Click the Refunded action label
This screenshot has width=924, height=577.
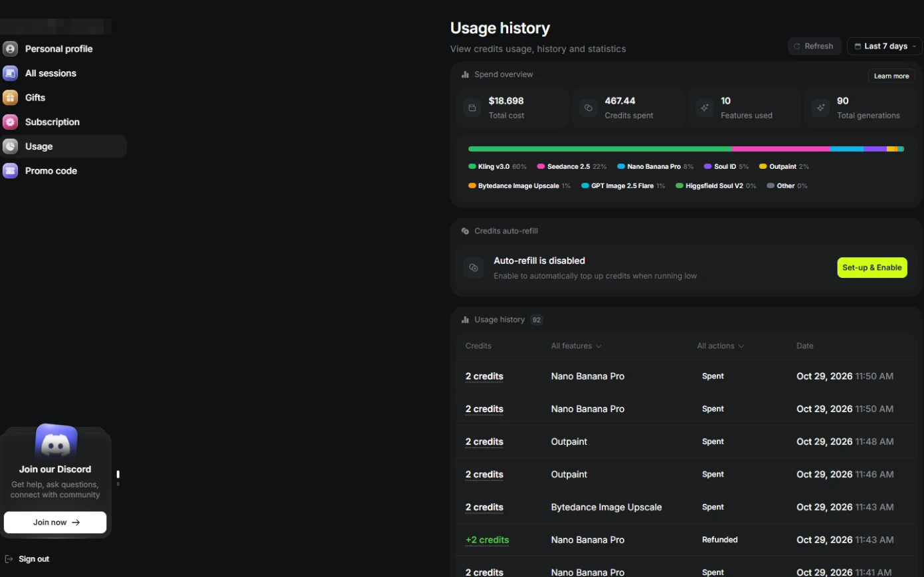tap(719, 540)
